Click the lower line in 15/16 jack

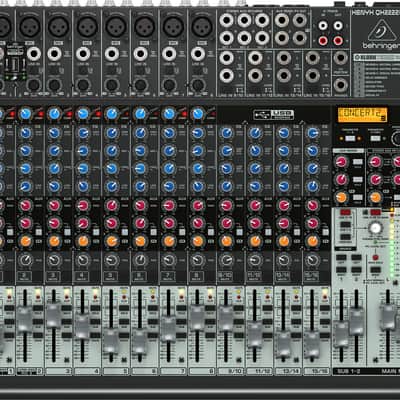pos(312,76)
